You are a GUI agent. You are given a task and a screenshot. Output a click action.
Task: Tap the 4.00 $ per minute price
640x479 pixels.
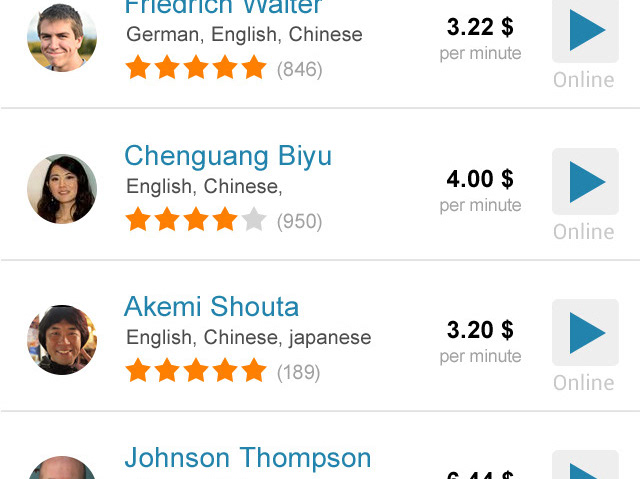tap(480, 191)
